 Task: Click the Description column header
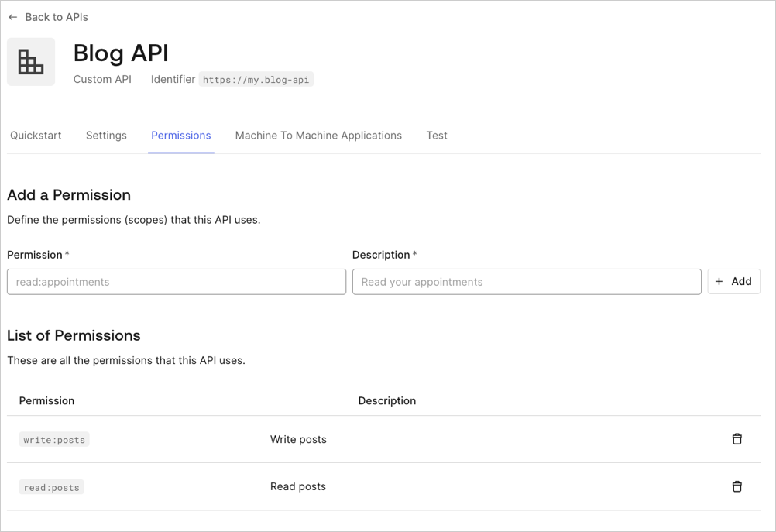click(387, 400)
